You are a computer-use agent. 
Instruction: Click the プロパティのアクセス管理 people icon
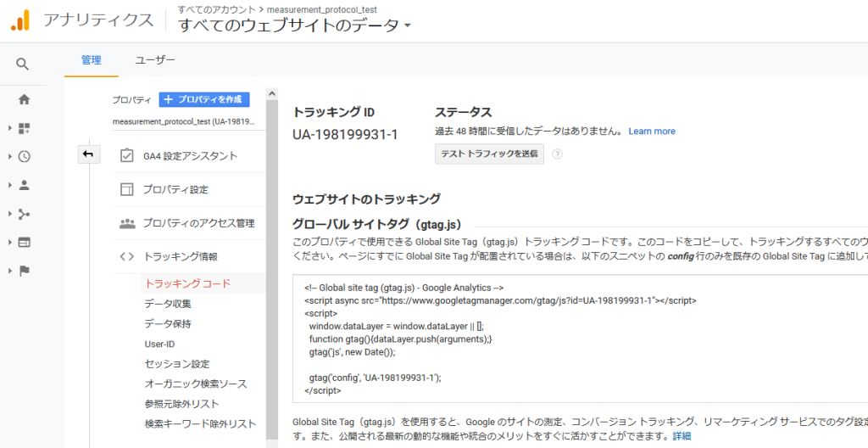coord(127,223)
